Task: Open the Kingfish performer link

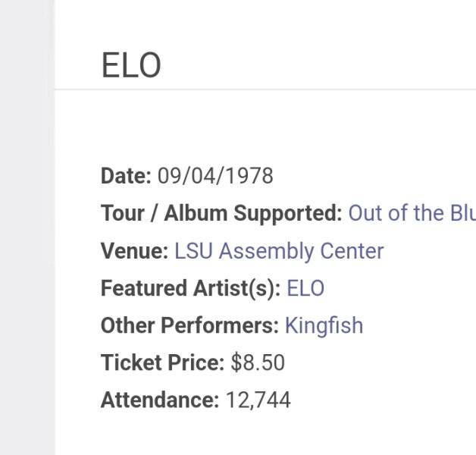Action: [x=324, y=326]
